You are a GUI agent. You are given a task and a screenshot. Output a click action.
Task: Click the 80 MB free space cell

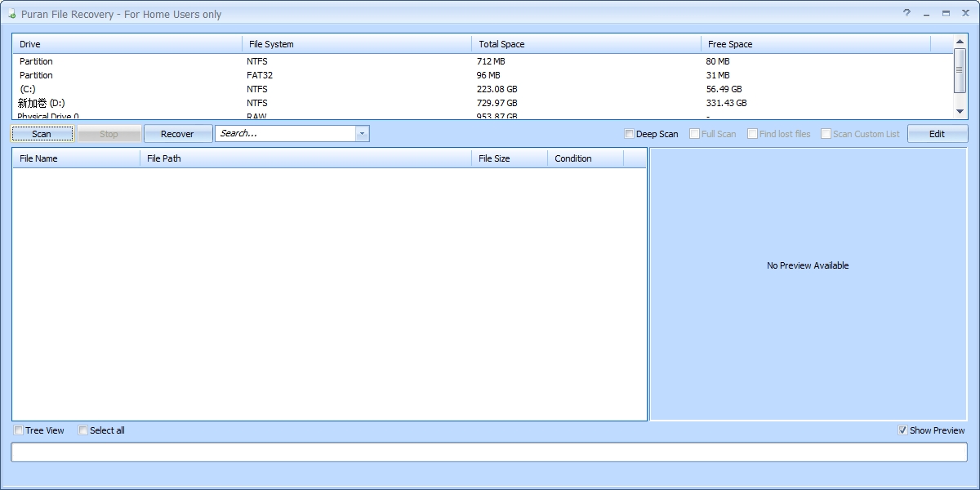coord(718,61)
